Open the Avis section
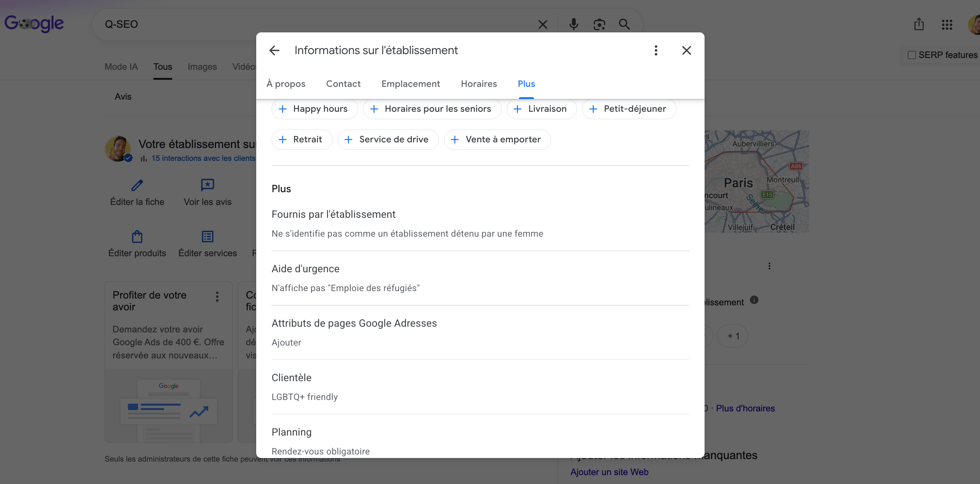The image size is (980, 484). click(123, 97)
